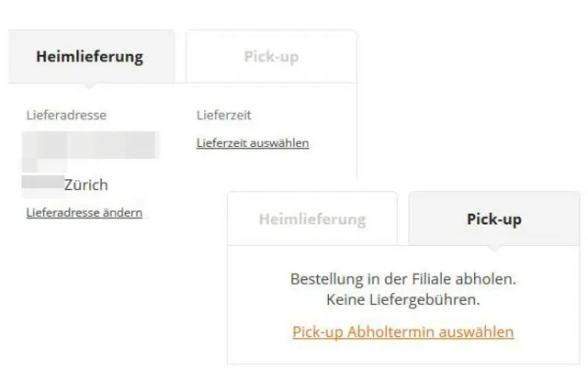Switch to the greyed-out Pick-up tab

coord(271,56)
